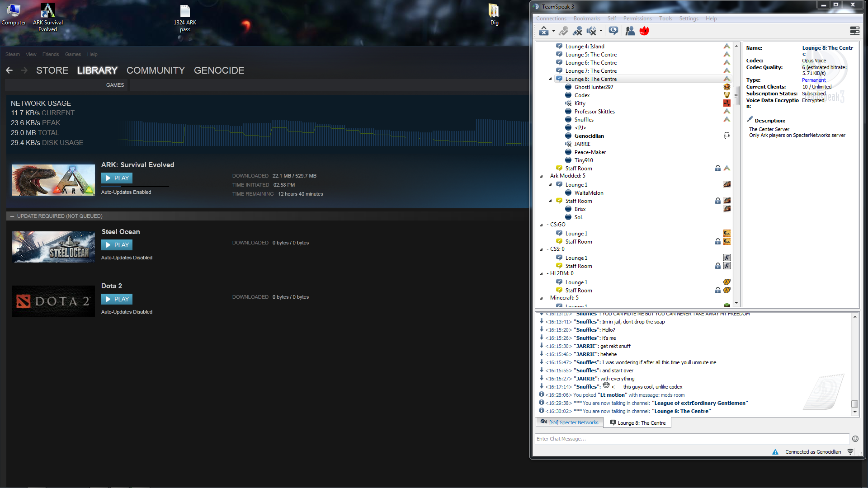Viewport: 868px width, 488px height.
Task: Open the GENOCIDE profile link in Steam
Action: pos(219,70)
